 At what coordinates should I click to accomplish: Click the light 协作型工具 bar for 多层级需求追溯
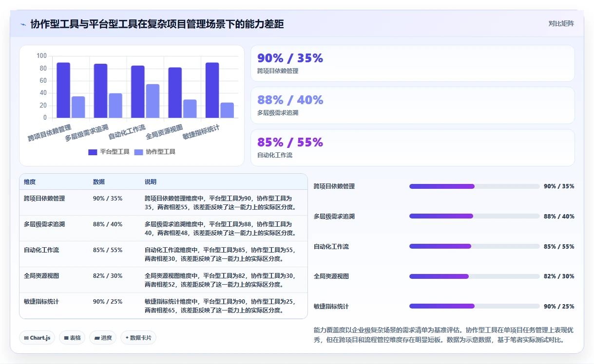115,106
